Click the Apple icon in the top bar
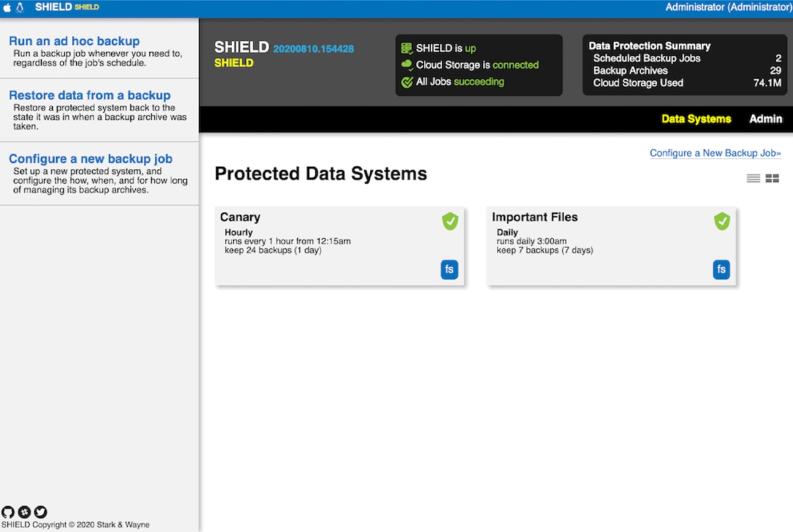The height and width of the screenshot is (532, 793). click(7, 7)
